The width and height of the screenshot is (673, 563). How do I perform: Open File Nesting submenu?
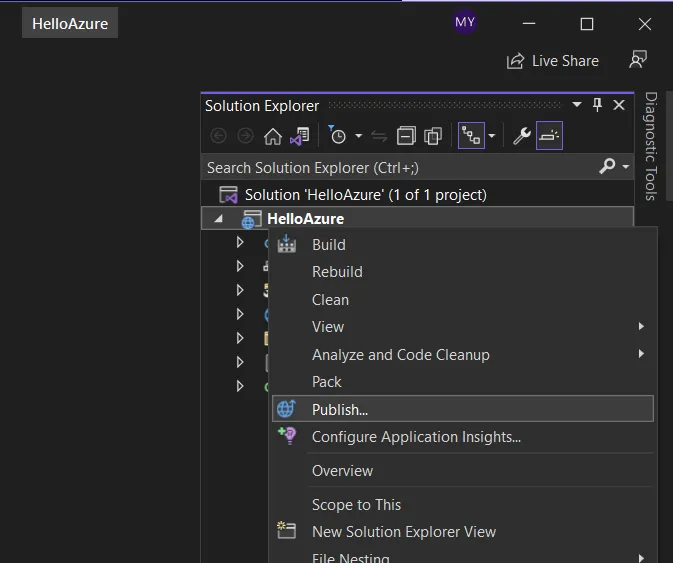pos(463,557)
